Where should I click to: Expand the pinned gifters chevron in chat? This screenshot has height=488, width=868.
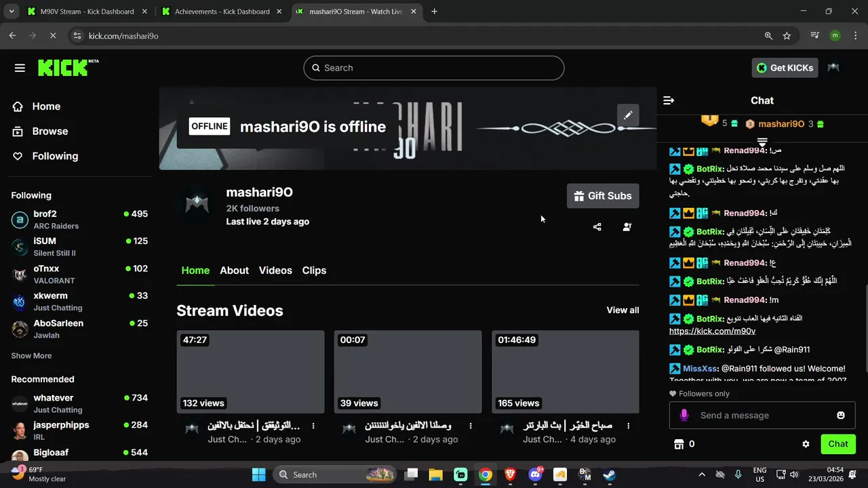click(762, 142)
